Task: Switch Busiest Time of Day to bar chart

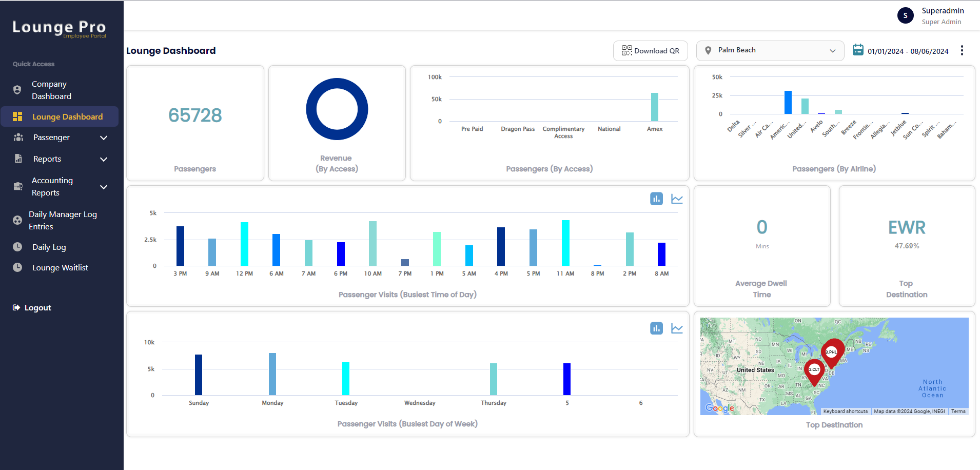Action: pos(656,199)
